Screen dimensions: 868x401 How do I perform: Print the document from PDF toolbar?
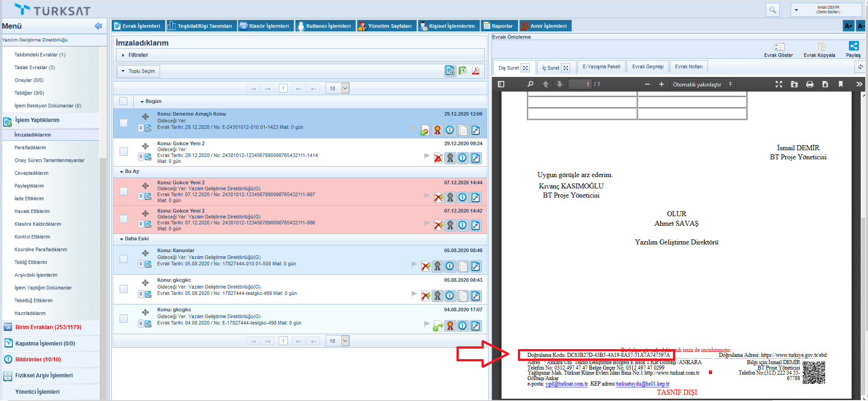[x=810, y=84]
